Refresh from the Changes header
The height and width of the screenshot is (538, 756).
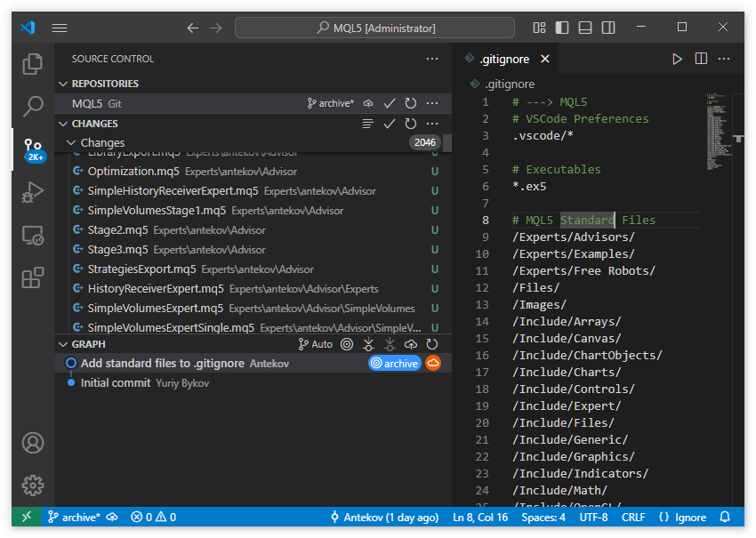click(x=411, y=124)
